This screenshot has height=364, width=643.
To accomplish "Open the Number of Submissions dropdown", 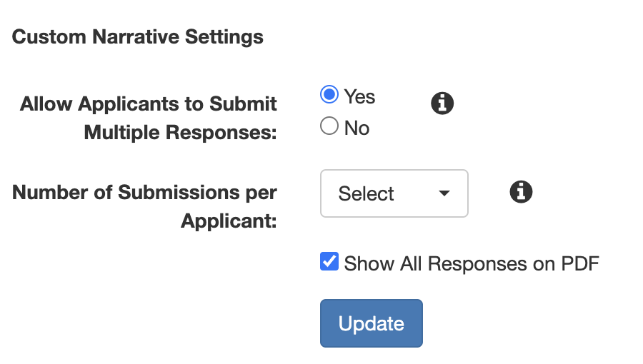I will 394,193.
